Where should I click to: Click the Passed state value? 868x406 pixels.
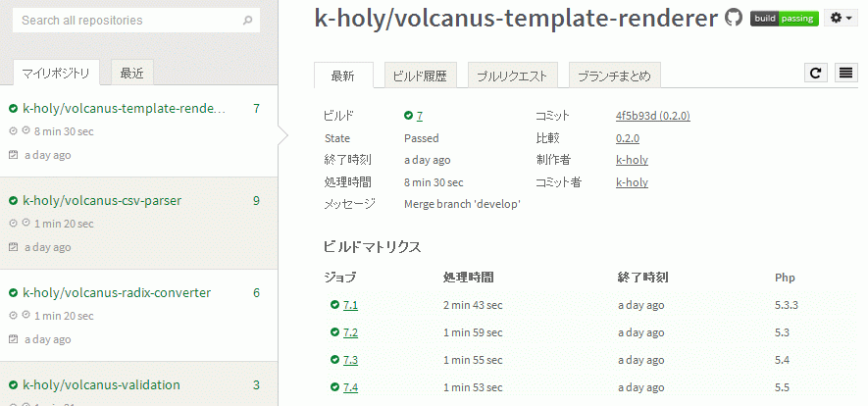pos(422,138)
